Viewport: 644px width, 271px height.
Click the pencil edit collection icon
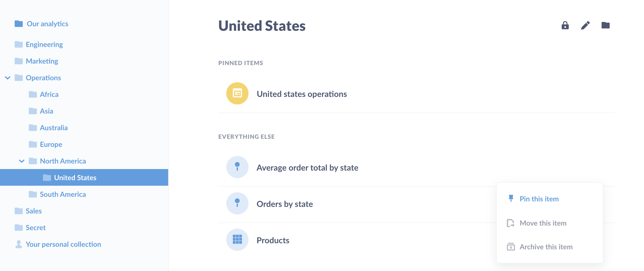tap(585, 25)
